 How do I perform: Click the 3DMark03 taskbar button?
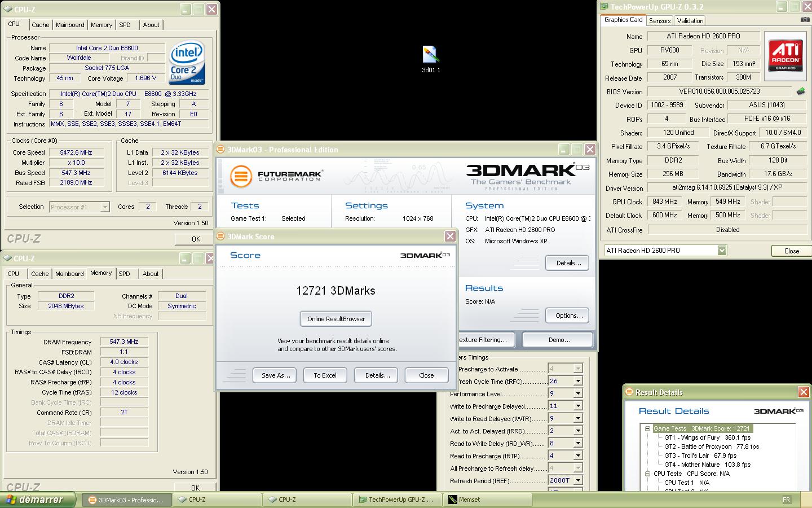click(x=127, y=500)
